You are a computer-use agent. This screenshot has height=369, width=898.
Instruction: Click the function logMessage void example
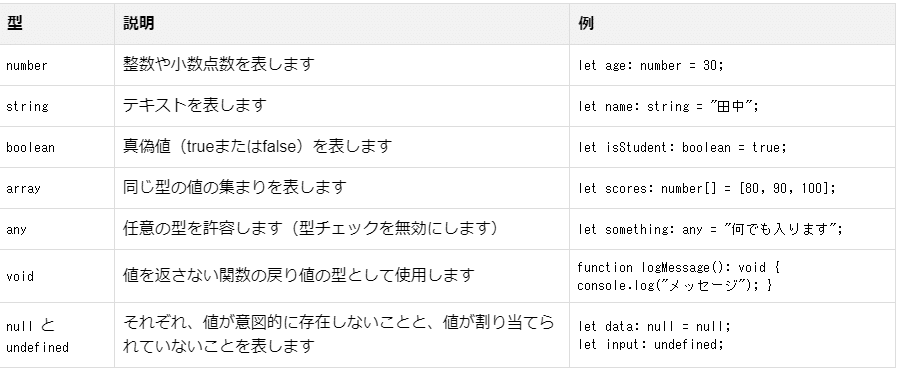point(679,276)
